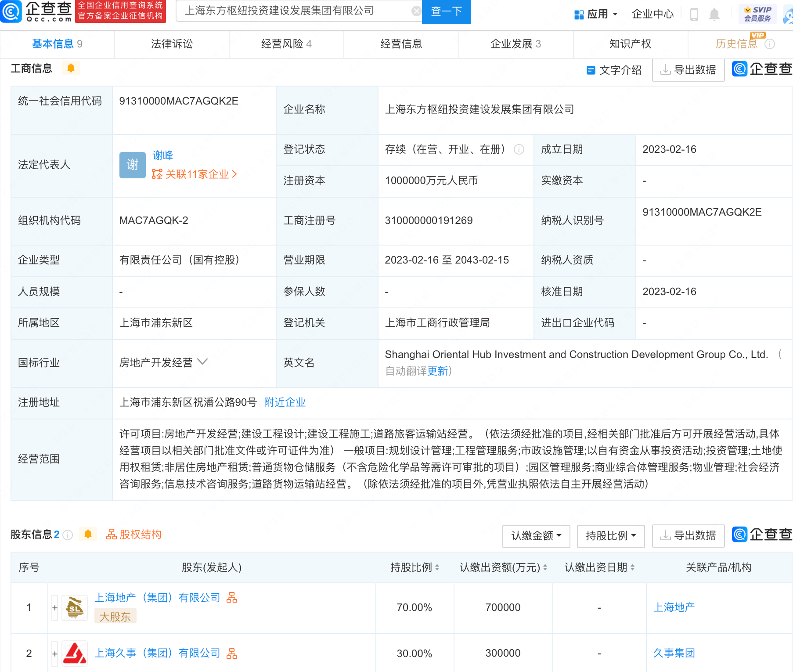Click equity structure icon beside 上海地产（集团）
The width and height of the screenshot is (793, 672).
tap(232, 598)
